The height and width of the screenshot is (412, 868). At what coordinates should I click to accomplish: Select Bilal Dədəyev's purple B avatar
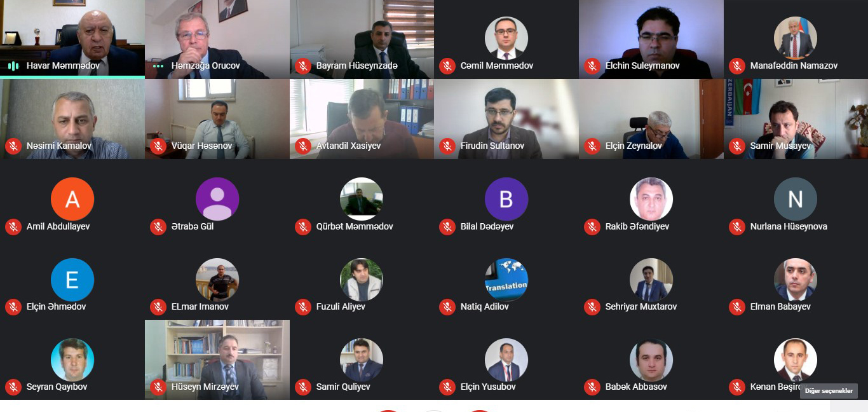(506, 199)
